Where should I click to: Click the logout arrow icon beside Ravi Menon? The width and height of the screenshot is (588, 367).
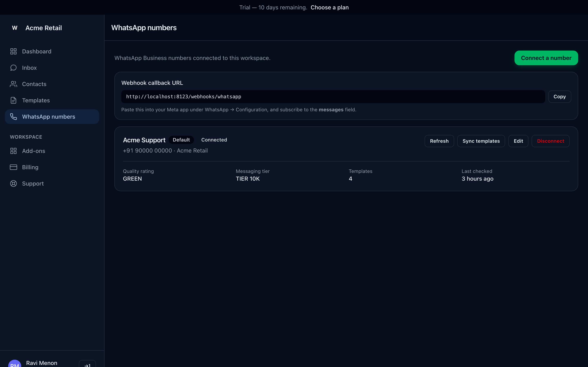pos(87,364)
